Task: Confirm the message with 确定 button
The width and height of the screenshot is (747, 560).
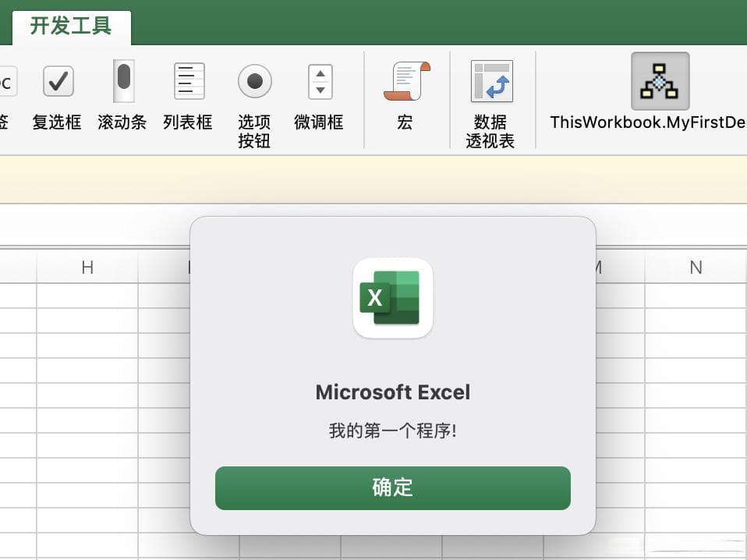Action: (x=392, y=488)
